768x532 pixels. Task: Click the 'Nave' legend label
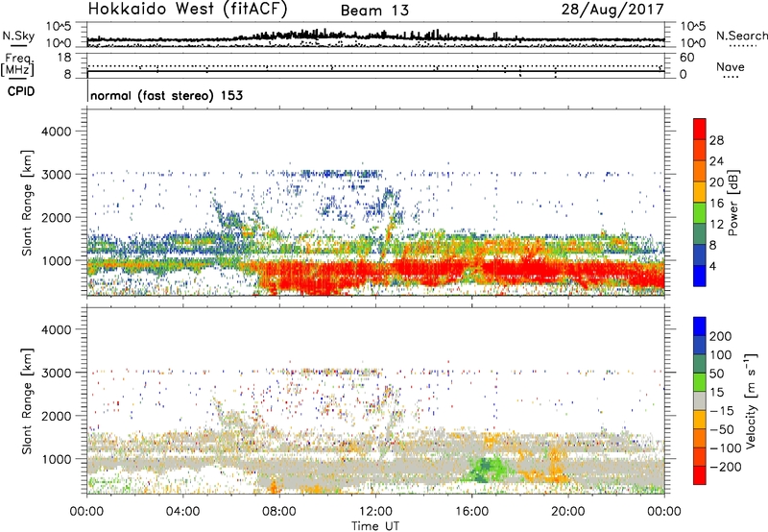tap(731, 66)
